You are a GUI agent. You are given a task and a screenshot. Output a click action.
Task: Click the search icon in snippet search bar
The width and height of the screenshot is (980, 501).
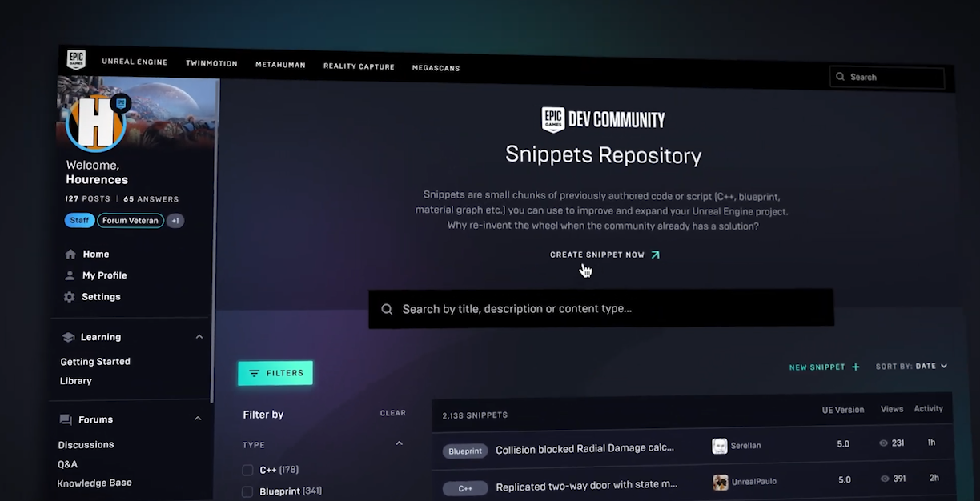pyautogui.click(x=387, y=309)
